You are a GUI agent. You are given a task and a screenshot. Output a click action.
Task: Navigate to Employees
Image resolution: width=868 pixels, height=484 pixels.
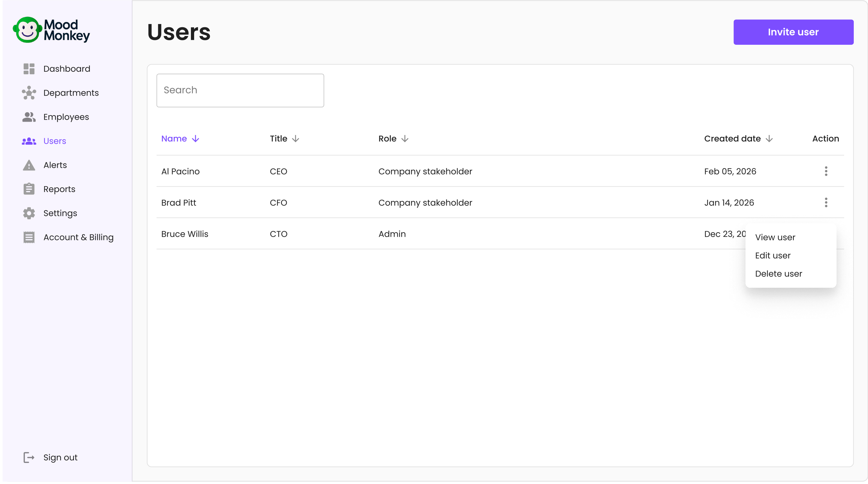click(x=66, y=117)
